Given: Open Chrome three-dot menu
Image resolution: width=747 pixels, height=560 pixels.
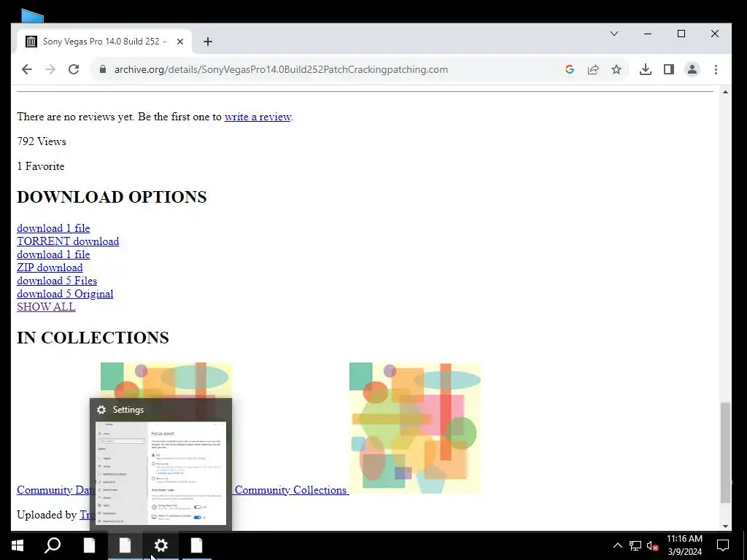Looking at the screenshot, I should pyautogui.click(x=716, y=69).
